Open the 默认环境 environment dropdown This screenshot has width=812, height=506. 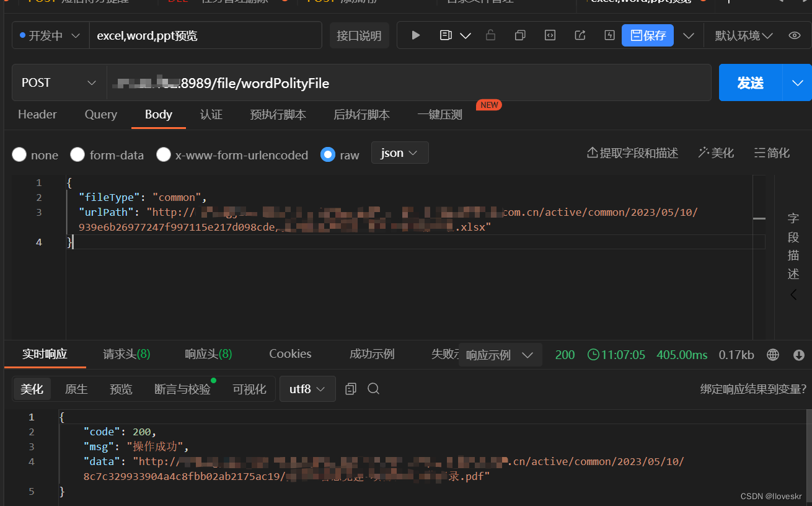pos(744,35)
